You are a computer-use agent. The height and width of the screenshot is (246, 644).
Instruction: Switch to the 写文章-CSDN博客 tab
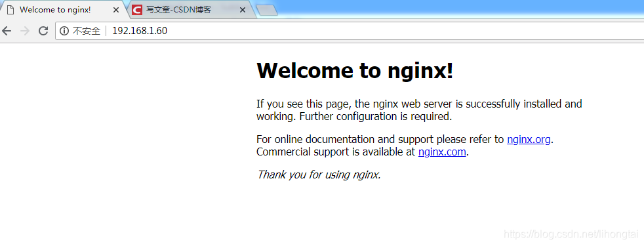coord(191,10)
